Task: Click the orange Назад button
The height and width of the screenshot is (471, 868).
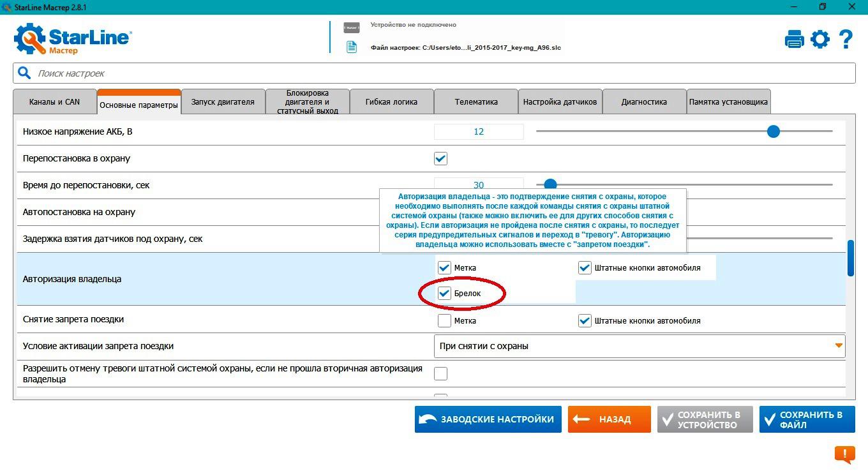Action: pyautogui.click(x=609, y=419)
